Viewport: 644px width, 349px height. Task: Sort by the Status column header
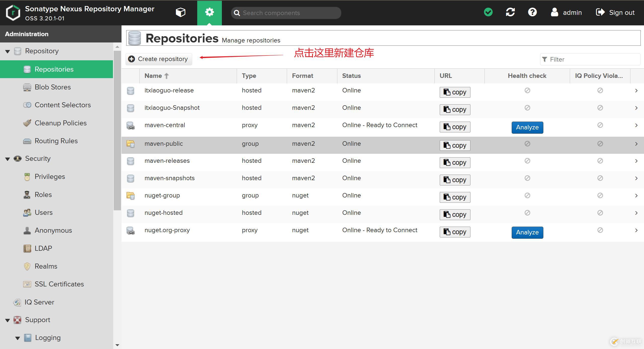coord(386,76)
